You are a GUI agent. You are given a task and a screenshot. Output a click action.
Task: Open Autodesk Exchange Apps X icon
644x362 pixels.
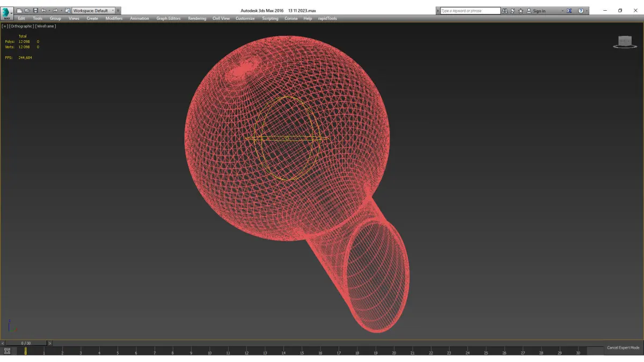click(x=569, y=11)
